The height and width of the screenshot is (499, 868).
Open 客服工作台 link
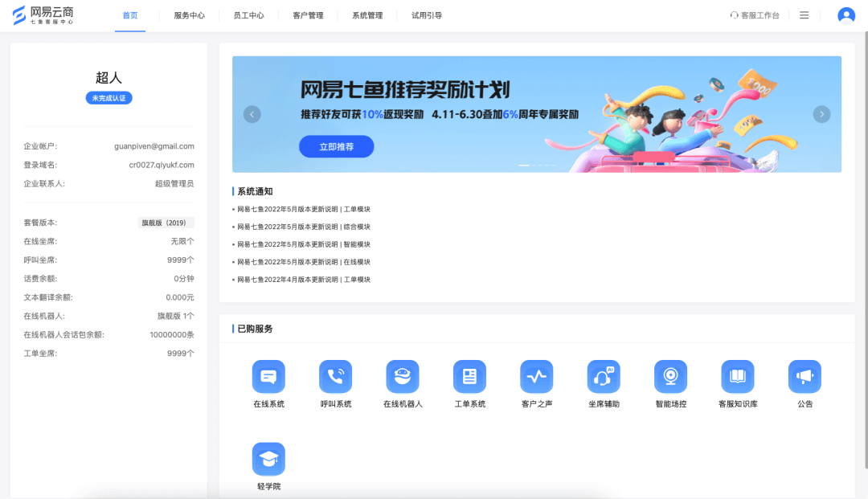click(755, 15)
